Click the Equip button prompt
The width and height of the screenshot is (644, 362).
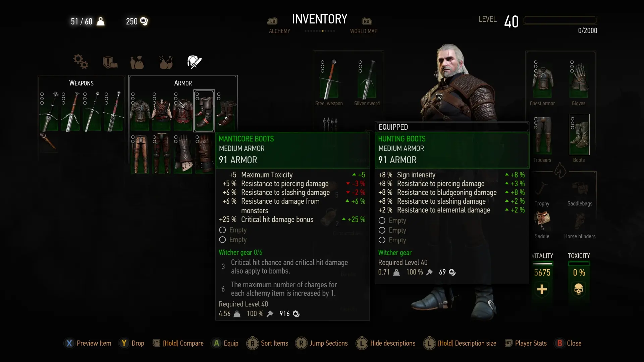click(x=225, y=343)
